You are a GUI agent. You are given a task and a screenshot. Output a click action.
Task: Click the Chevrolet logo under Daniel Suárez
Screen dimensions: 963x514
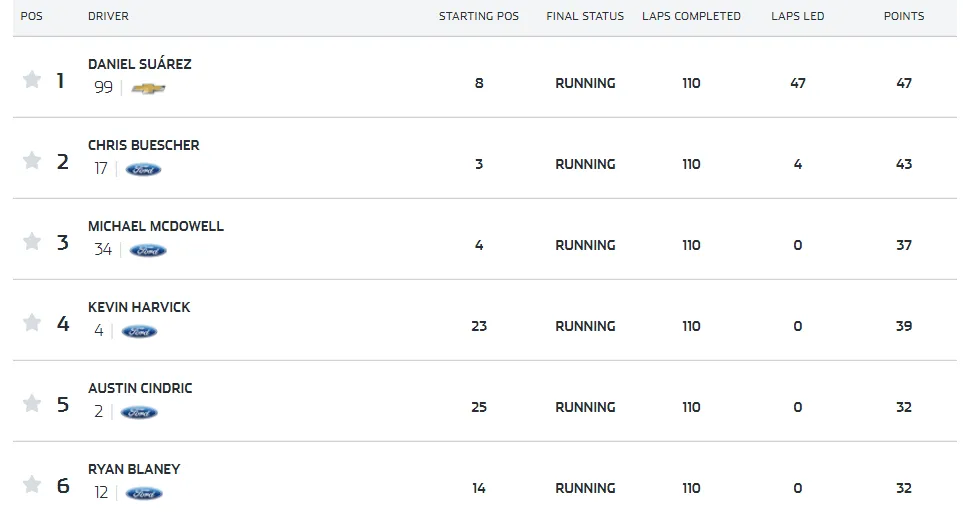[x=149, y=88]
